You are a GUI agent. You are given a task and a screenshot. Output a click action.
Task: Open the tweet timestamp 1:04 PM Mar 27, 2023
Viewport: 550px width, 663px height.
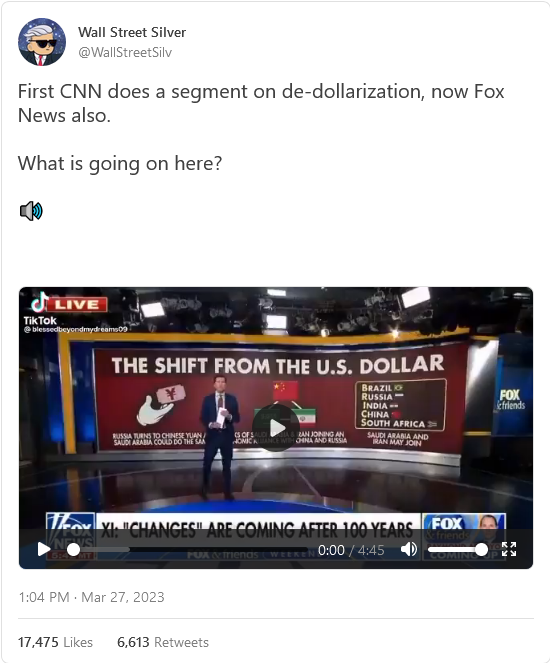point(91,597)
